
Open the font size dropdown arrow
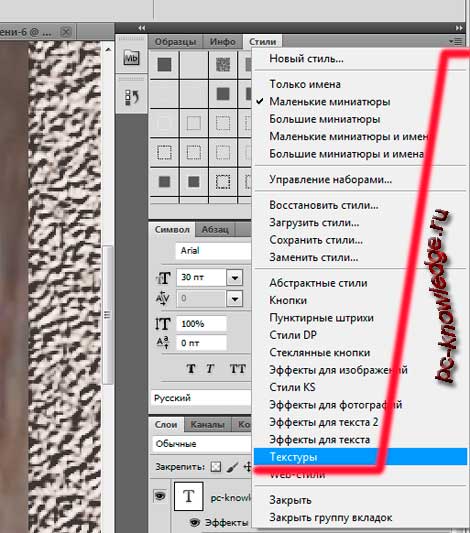[234, 278]
